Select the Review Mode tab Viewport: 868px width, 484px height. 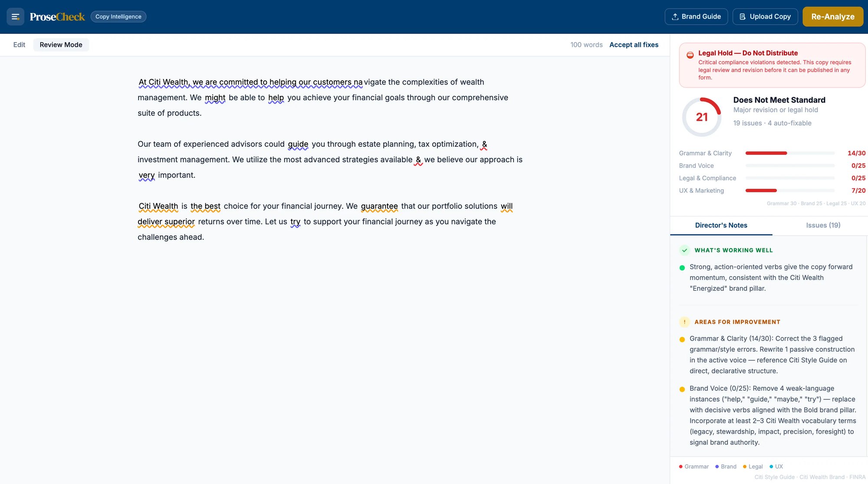[61, 45]
